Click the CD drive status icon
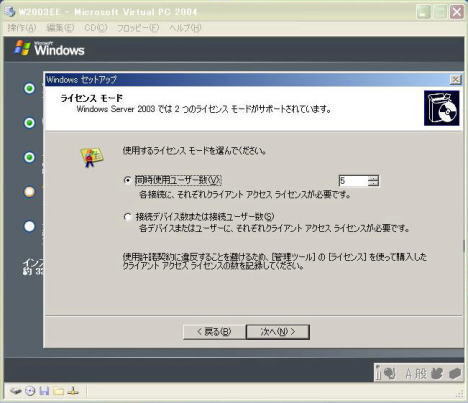This screenshot has width=468, height=403. tap(30, 391)
